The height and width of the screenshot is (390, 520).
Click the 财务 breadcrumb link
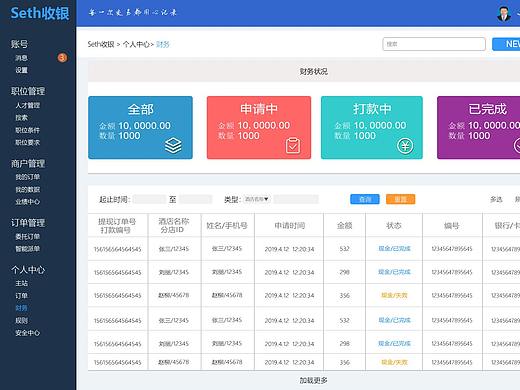(x=163, y=44)
